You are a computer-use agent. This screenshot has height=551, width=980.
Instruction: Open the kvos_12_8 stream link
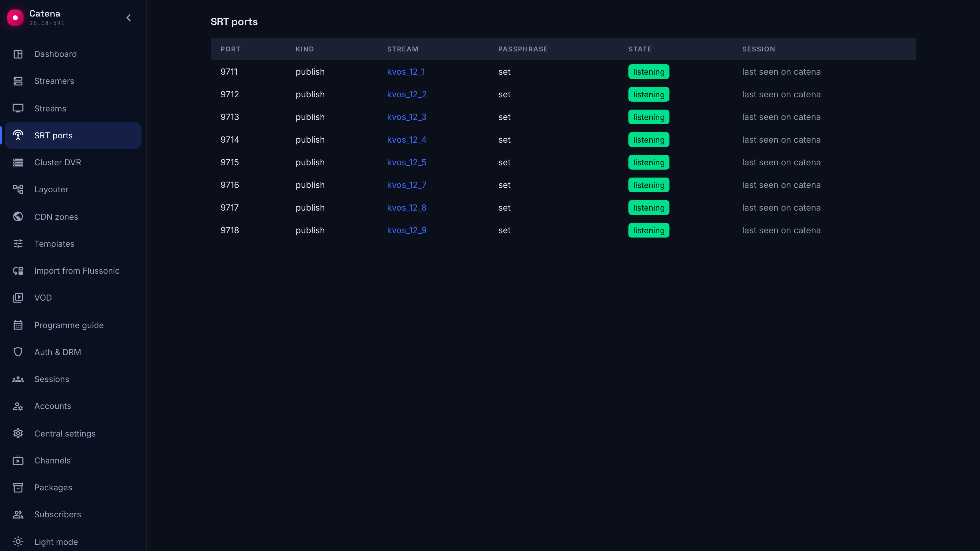407,208
